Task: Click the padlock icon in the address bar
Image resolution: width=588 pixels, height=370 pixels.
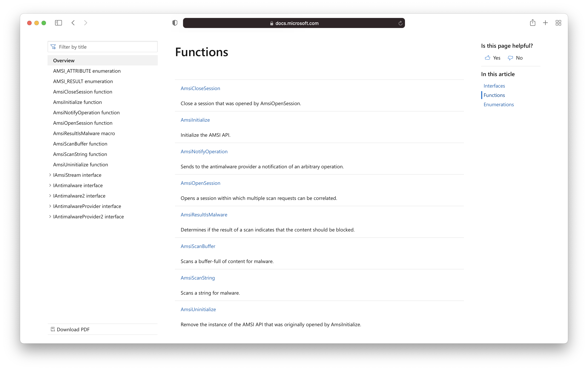Action: point(272,23)
